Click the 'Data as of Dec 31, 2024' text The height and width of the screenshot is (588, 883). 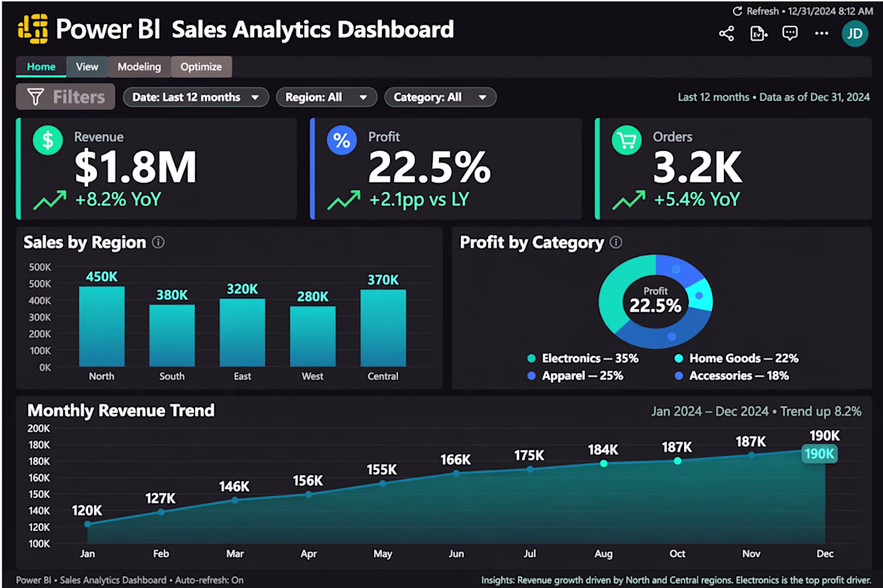[815, 97]
